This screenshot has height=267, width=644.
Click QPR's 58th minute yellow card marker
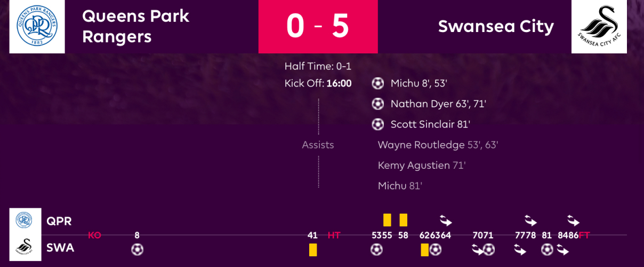(x=403, y=219)
